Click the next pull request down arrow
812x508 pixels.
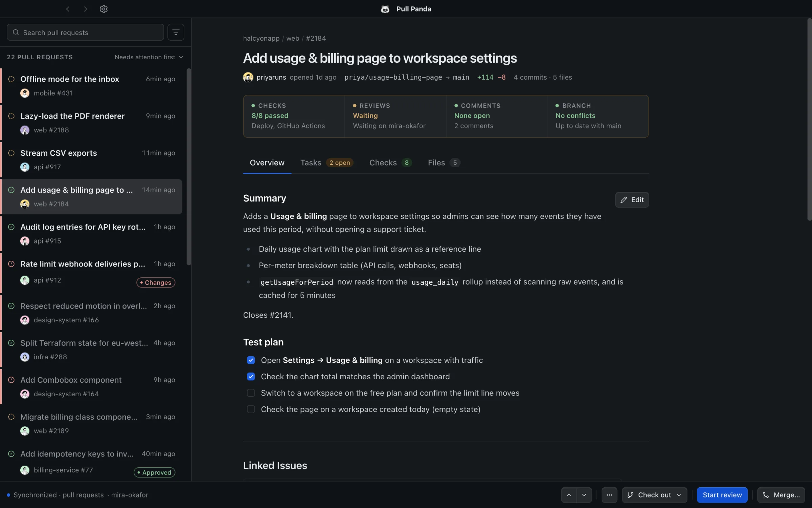[x=584, y=495]
